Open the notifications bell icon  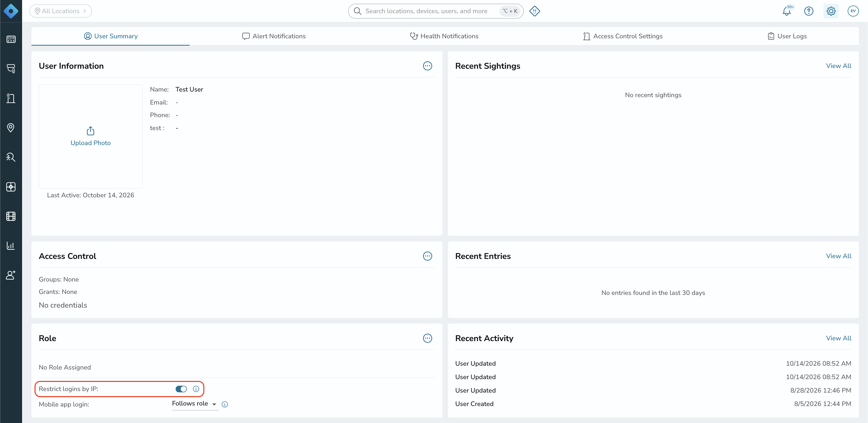click(x=787, y=11)
